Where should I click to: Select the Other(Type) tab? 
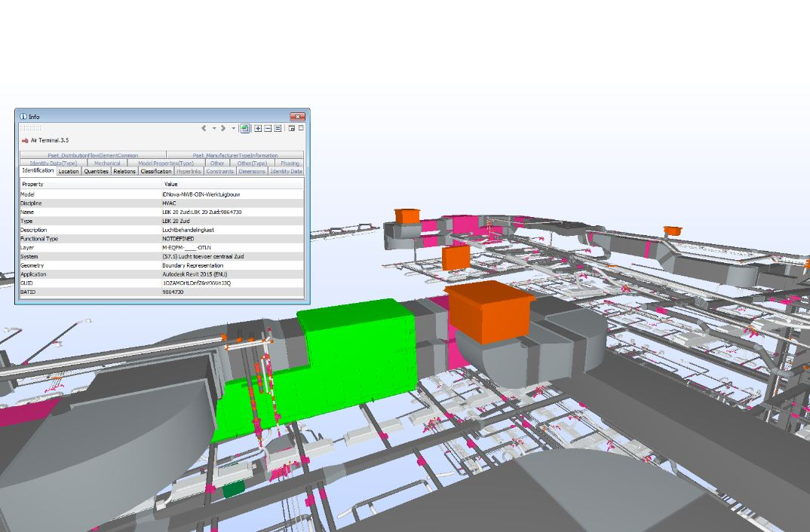(x=252, y=163)
